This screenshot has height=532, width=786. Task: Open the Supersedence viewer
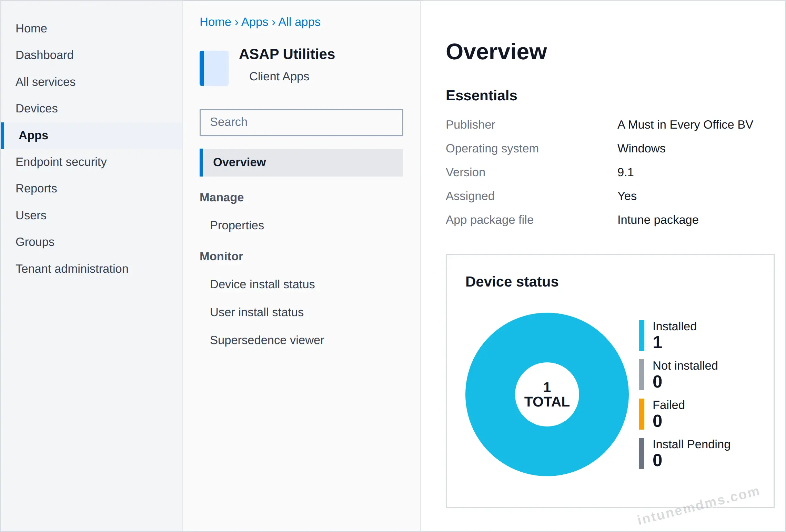click(x=267, y=340)
